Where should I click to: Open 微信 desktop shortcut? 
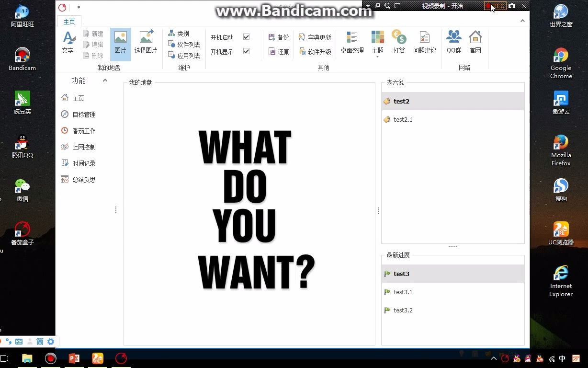[22, 190]
